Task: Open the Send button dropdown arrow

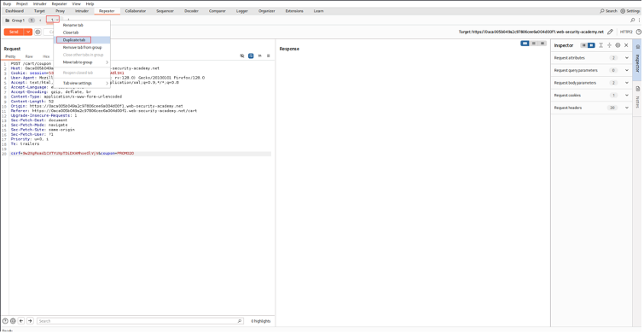Action: click(x=28, y=32)
